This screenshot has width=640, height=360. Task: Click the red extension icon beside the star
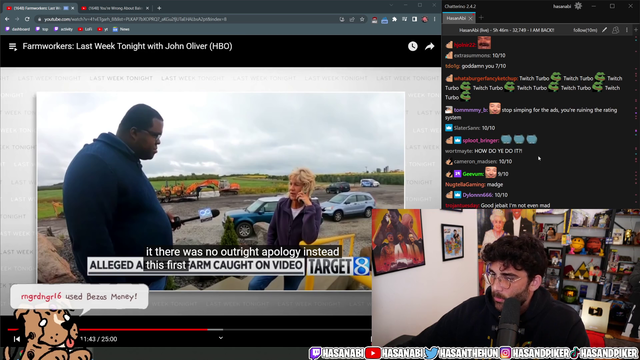tap(374, 20)
